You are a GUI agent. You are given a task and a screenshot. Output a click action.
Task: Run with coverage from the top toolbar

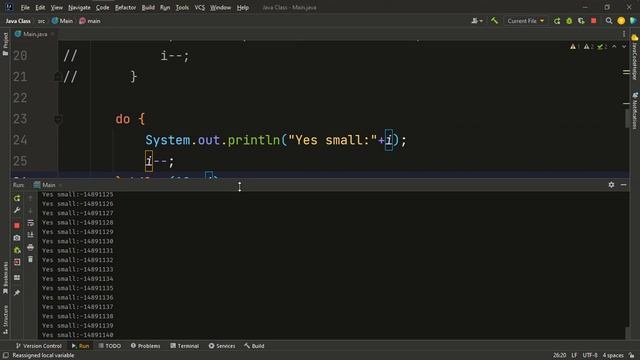(x=581, y=21)
